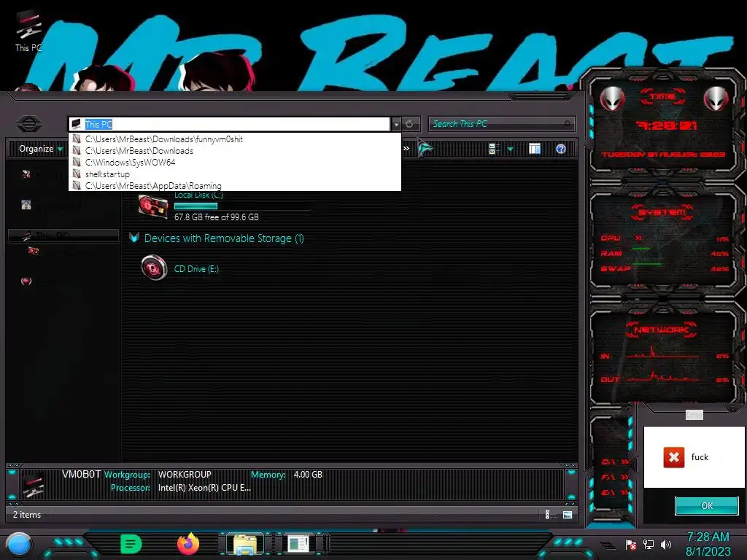The image size is (747, 560).
Task: Click the Devices with Removable Storage heading
Action: [x=224, y=238]
